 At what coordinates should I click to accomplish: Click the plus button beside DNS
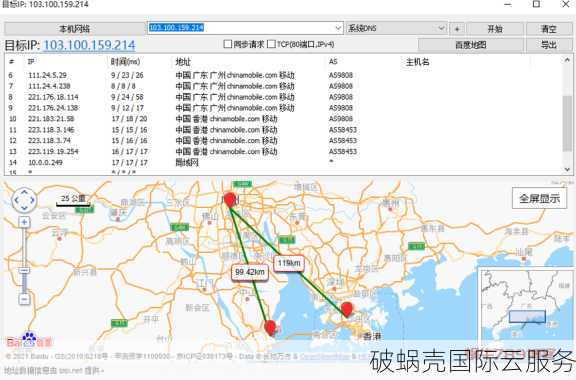pyautogui.click(x=457, y=29)
